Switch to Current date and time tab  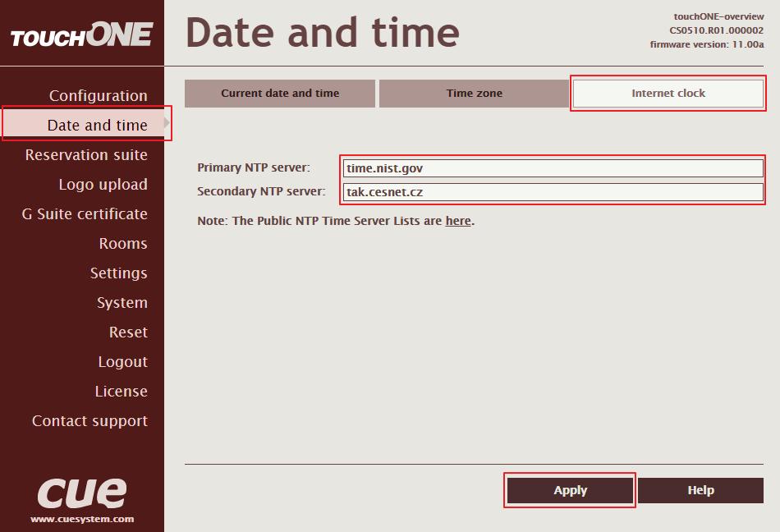coord(280,94)
